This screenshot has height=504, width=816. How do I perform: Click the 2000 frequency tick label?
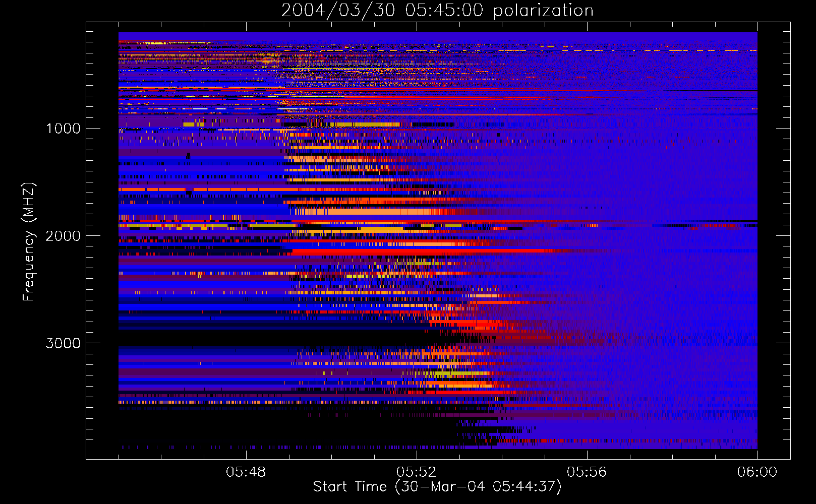pyautogui.click(x=63, y=236)
